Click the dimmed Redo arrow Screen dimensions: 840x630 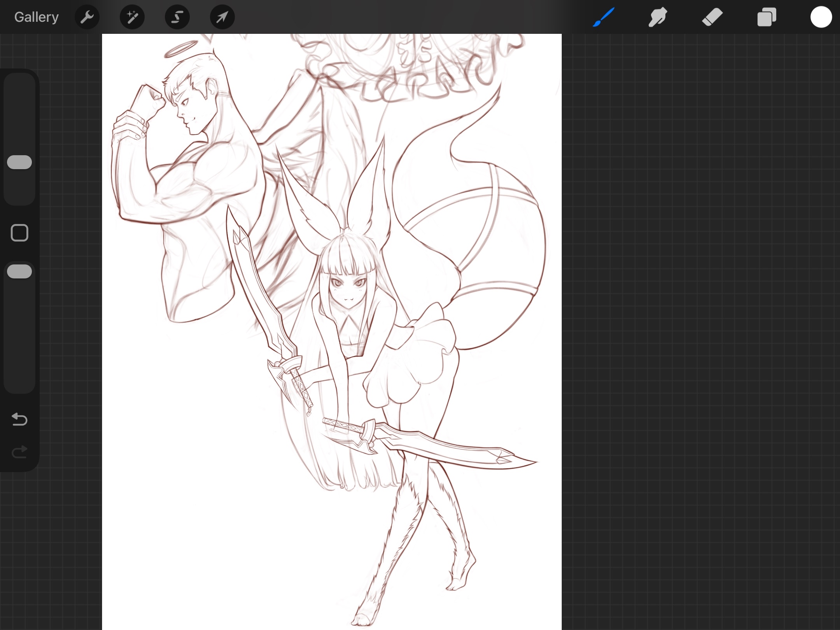coord(19,452)
